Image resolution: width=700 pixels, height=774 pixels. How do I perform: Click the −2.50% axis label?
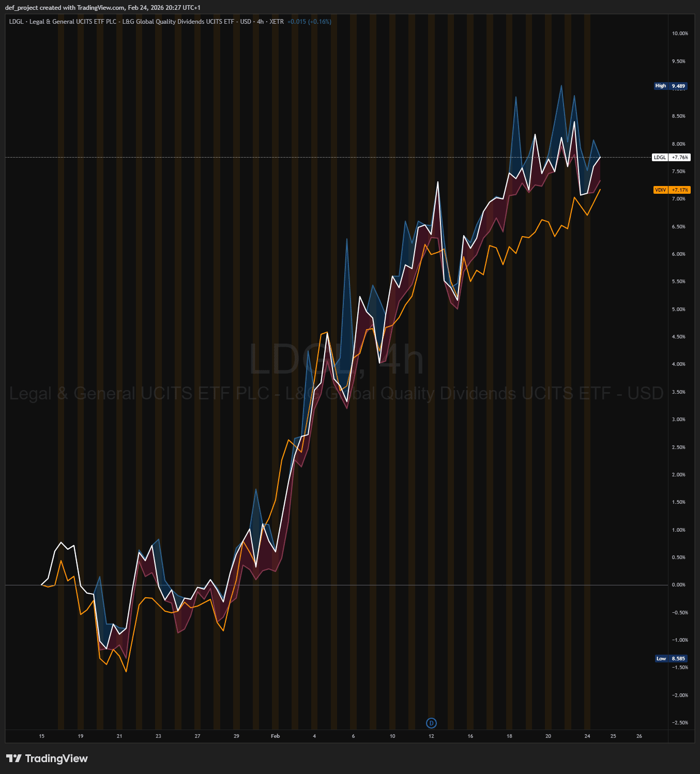point(680,722)
